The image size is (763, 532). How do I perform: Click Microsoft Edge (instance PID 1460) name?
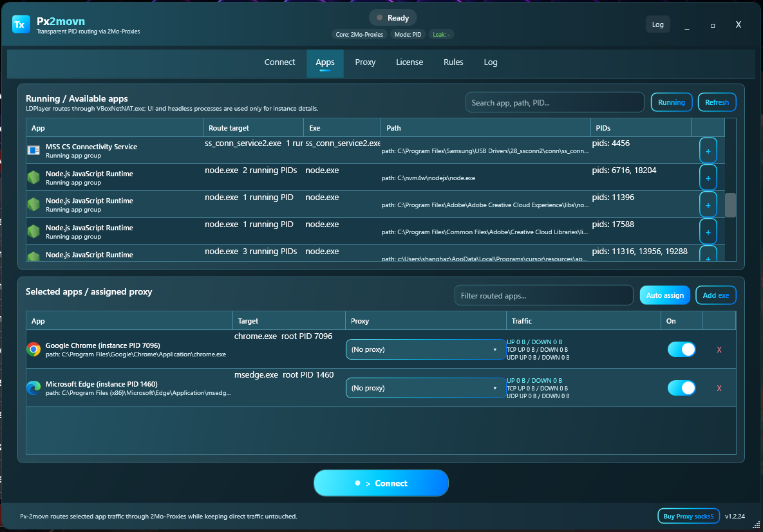point(102,383)
